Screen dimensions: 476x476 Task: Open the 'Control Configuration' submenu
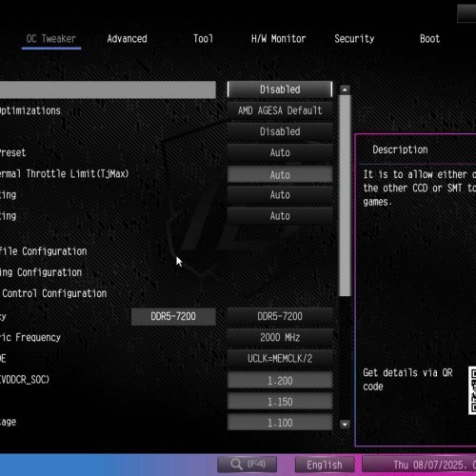(53, 293)
